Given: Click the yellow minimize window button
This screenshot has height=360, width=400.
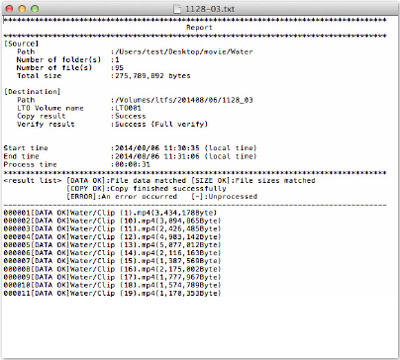Looking at the screenshot, I should pos(22,9).
